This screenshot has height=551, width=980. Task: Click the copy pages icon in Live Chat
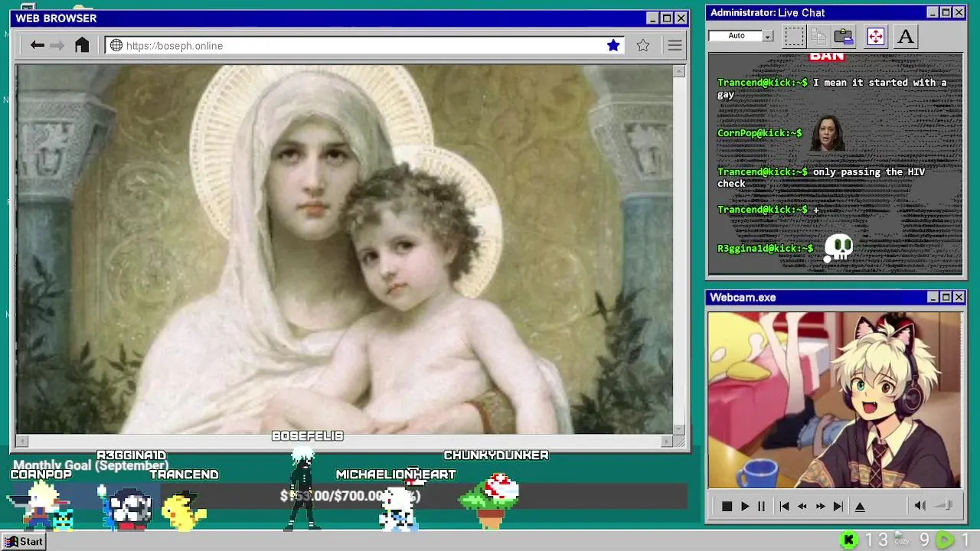click(x=818, y=36)
